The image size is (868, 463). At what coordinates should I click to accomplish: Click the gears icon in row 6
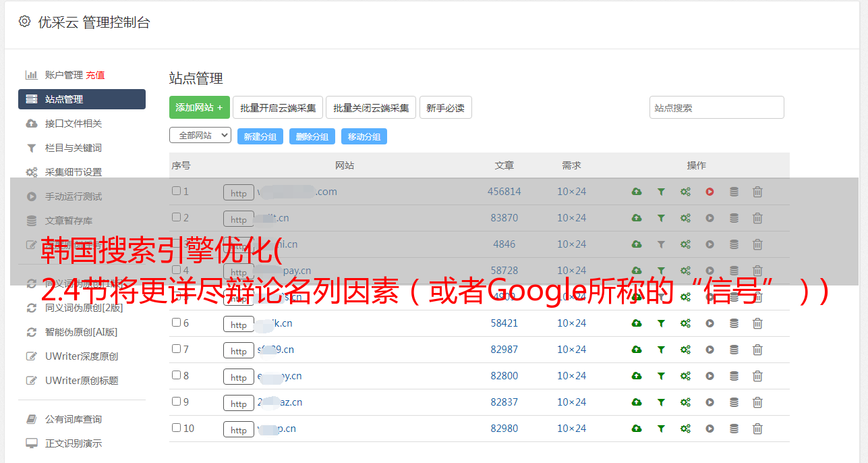click(x=685, y=323)
